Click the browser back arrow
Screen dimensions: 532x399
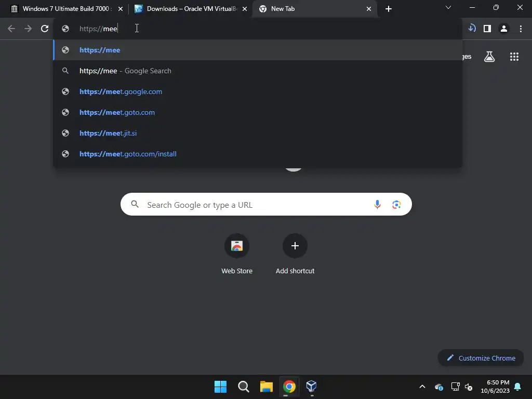point(11,29)
